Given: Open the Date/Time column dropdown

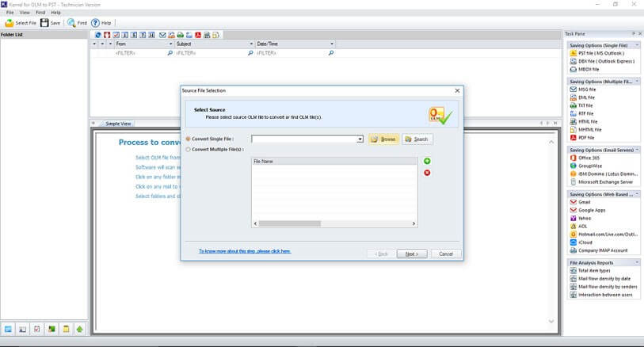Looking at the screenshot, I should click(332, 44).
